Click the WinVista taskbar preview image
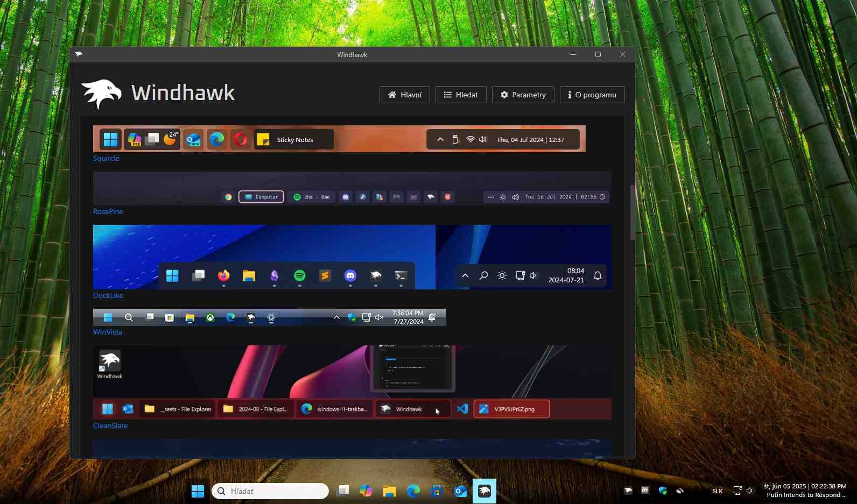The width and height of the screenshot is (857, 504). point(270,317)
